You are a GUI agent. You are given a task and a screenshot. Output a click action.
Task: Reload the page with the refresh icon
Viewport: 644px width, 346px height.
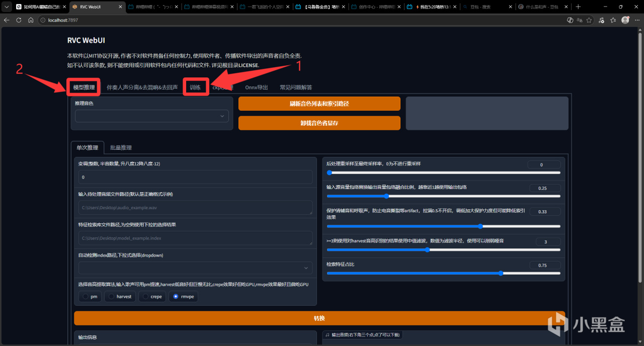coord(19,20)
